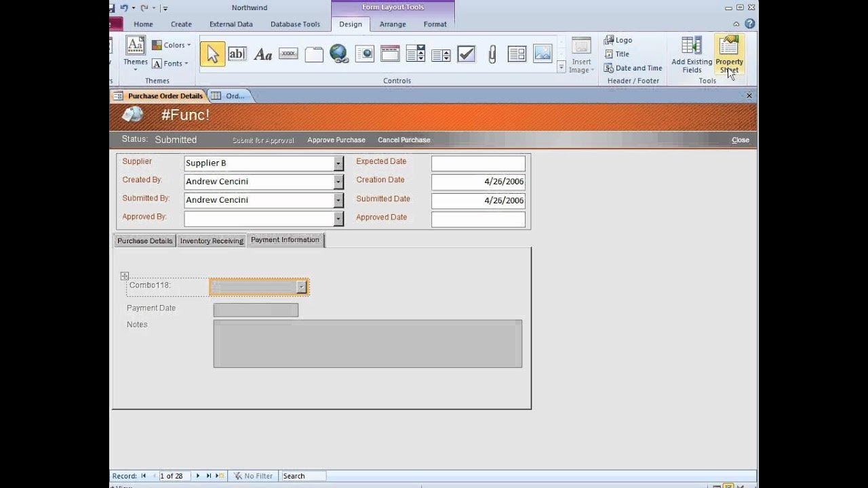Choose the Check Box control
Viewport: 868px width, 488px height.
[x=467, y=54]
